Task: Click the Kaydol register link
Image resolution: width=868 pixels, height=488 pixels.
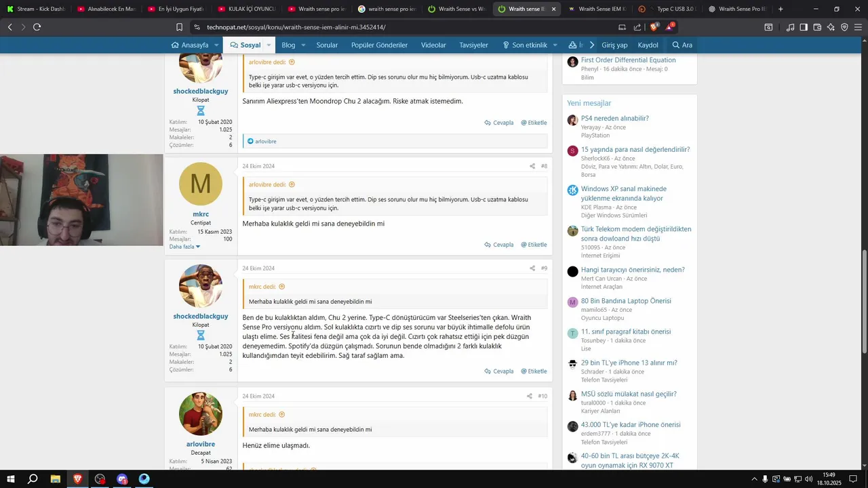Action: pyautogui.click(x=648, y=45)
